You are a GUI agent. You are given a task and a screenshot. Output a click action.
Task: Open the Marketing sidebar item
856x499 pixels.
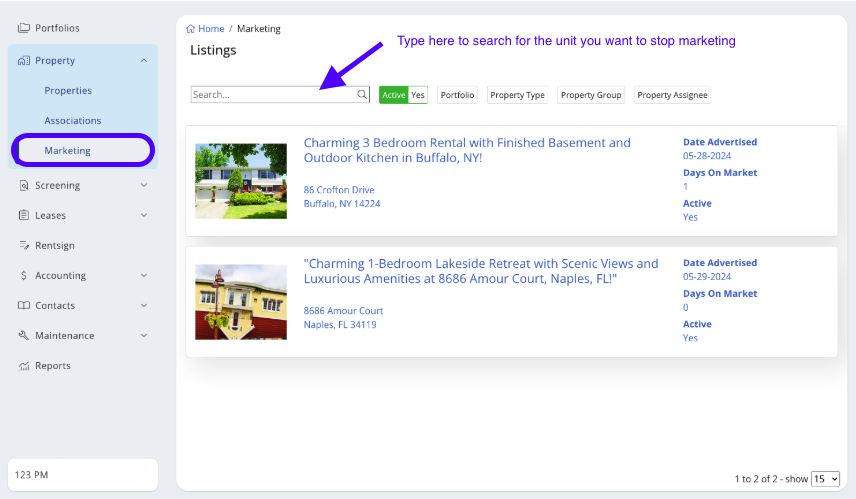[68, 151]
